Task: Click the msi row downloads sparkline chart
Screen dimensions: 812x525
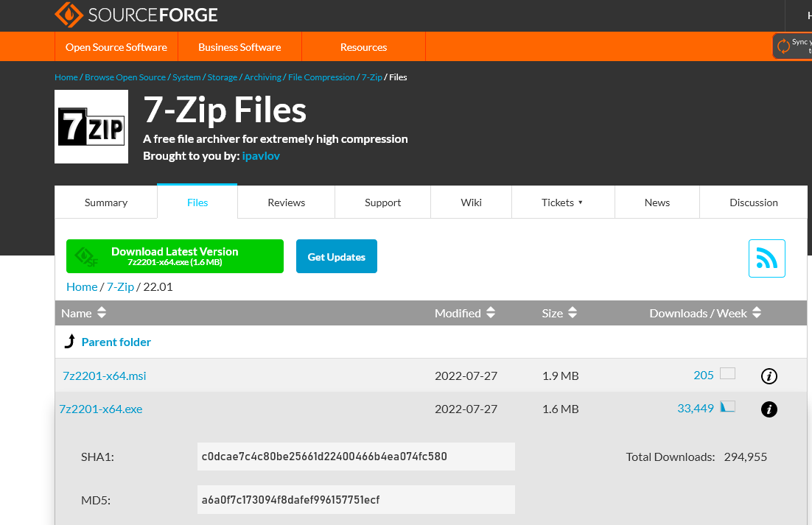Action: (x=727, y=373)
